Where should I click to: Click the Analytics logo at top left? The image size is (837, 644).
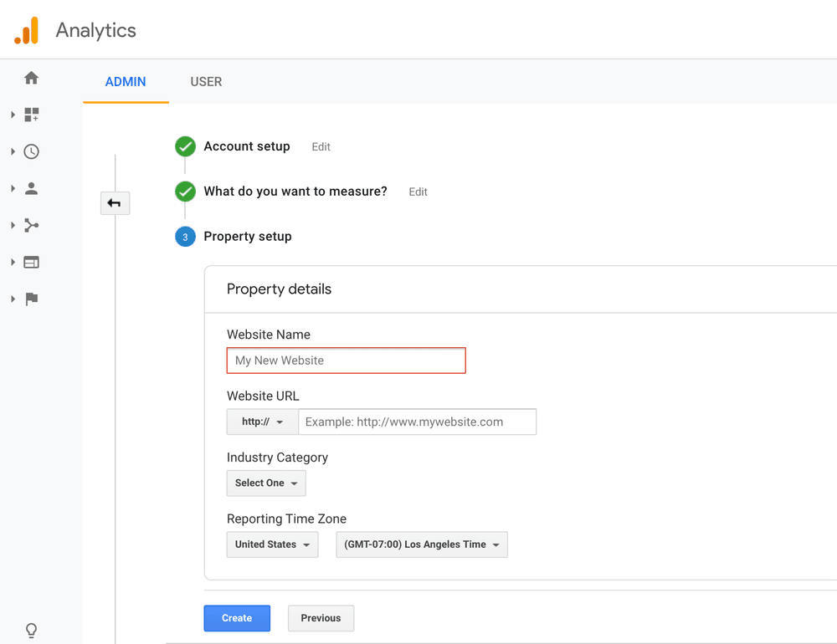click(x=75, y=30)
